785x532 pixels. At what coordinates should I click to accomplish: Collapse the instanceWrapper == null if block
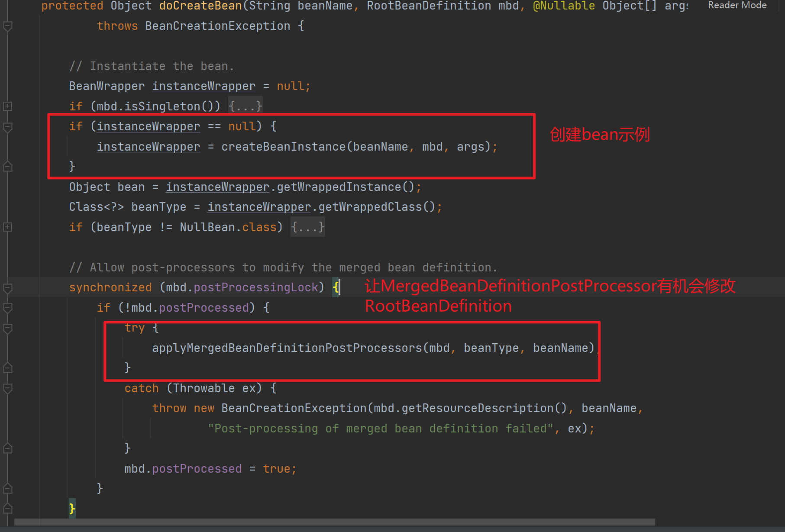[7, 127]
